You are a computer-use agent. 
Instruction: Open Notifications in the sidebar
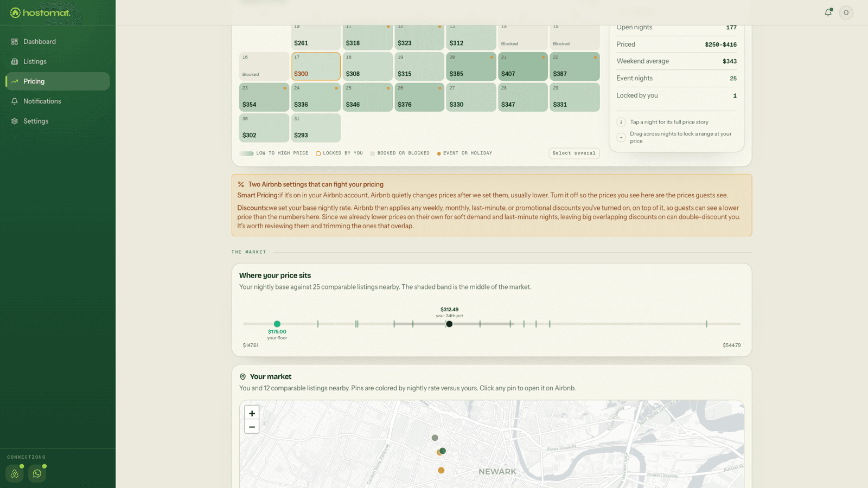pos(58,101)
